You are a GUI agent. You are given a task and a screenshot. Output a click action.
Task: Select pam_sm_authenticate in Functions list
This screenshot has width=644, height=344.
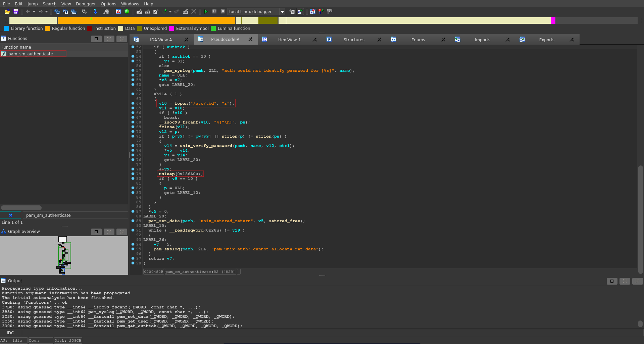tap(31, 54)
